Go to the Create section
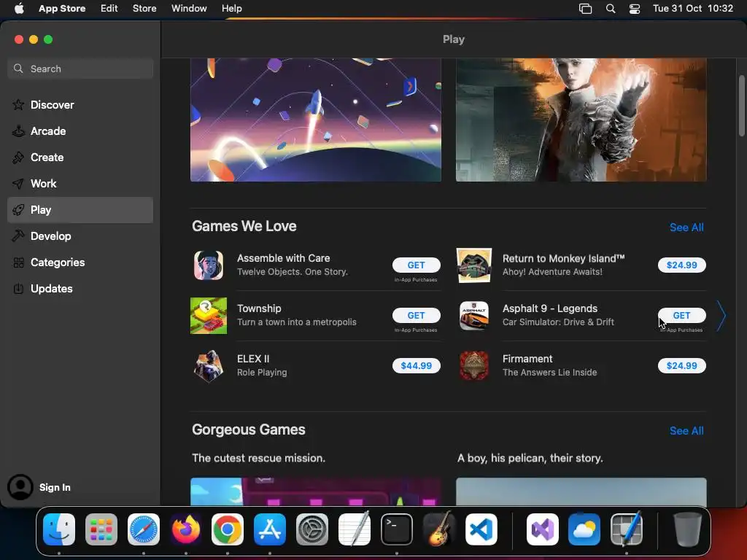This screenshot has height=560, width=747. (x=80, y=157)
